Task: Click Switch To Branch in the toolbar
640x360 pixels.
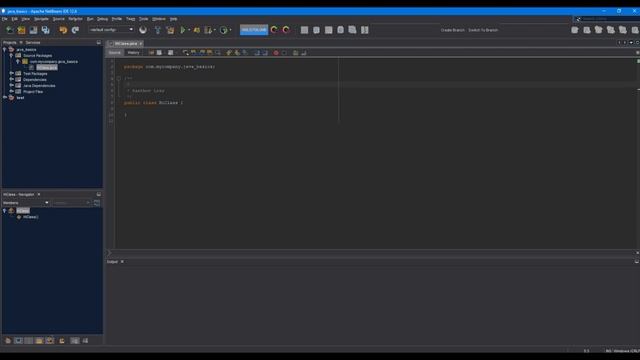Action: click(483, 30)
